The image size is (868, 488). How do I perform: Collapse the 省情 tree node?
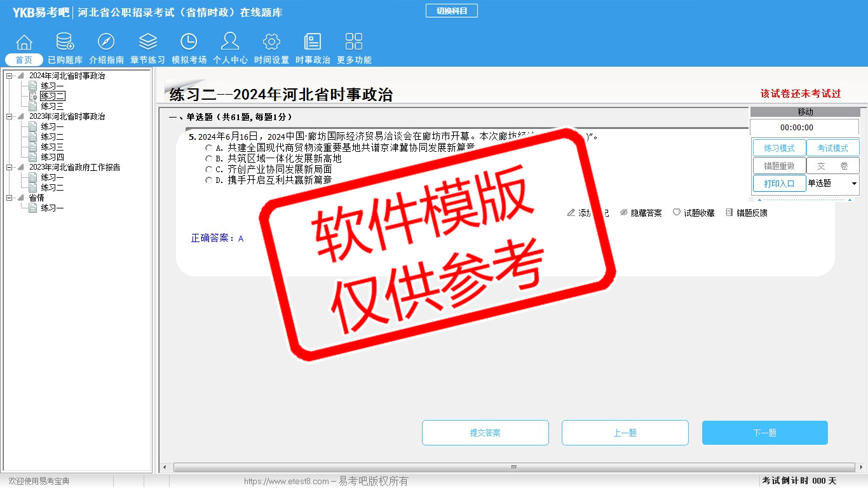[x=9, y=198]
